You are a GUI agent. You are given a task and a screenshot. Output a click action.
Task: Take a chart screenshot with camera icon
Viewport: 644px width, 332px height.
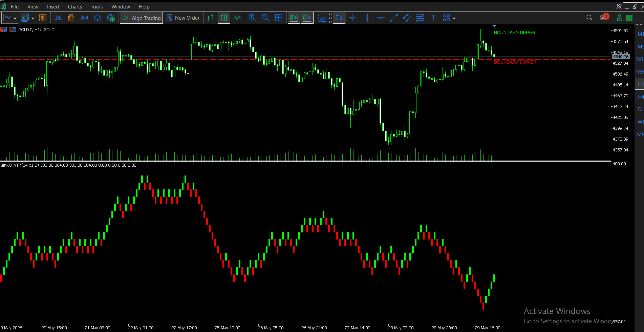[323, 18]
